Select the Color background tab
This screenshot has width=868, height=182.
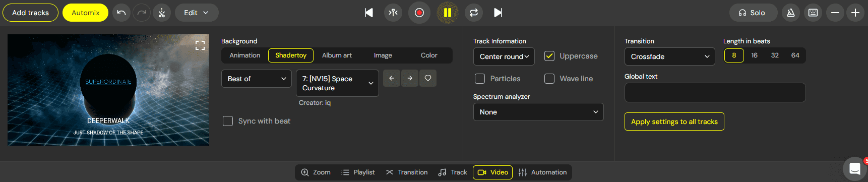[429, 55]
